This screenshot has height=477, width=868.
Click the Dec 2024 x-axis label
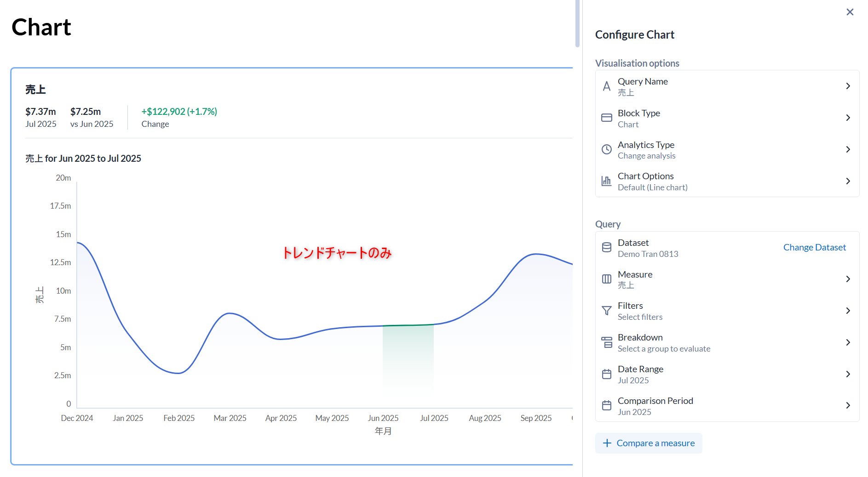pyautogui.click(x=77, y=418)
